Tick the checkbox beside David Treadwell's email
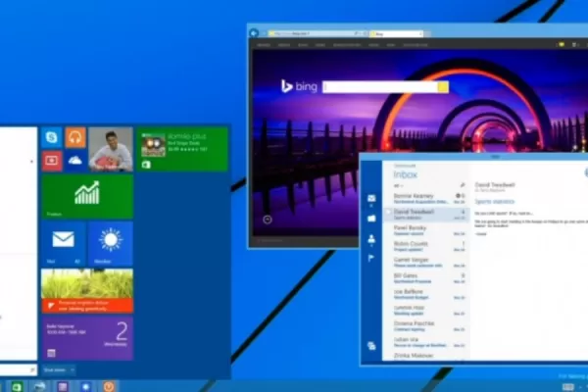The height and width of the screenshot is (392, 588). (388, 212)
